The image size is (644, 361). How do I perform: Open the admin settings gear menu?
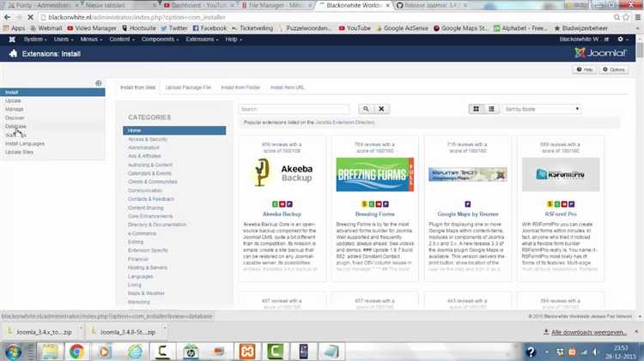point(623,39)
